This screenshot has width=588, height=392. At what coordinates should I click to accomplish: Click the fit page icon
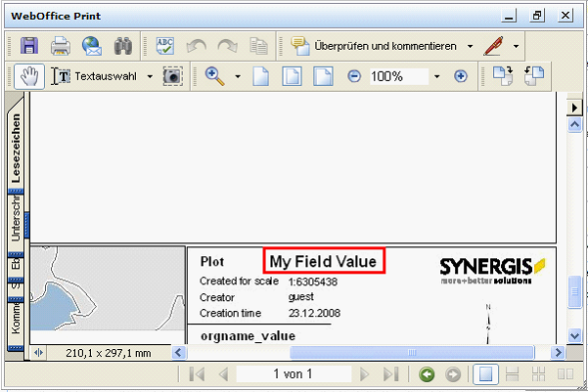[x=292, y=76]
